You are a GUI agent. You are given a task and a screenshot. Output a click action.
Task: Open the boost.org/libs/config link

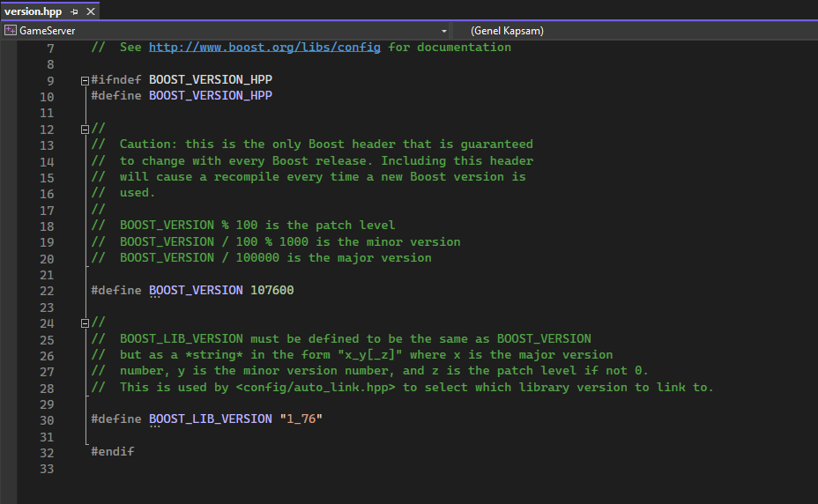264,47
